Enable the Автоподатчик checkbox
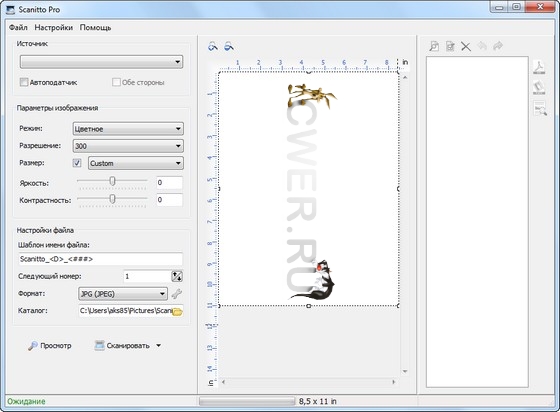 point(24,82)
